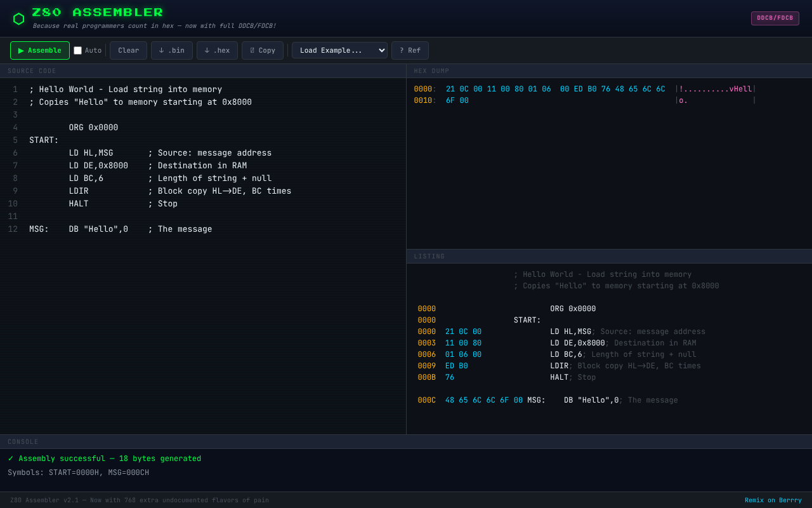Viewport: 812px width, 508px height.
Task: Click listing bytes 'ED B0'
Action: [457, 366]
